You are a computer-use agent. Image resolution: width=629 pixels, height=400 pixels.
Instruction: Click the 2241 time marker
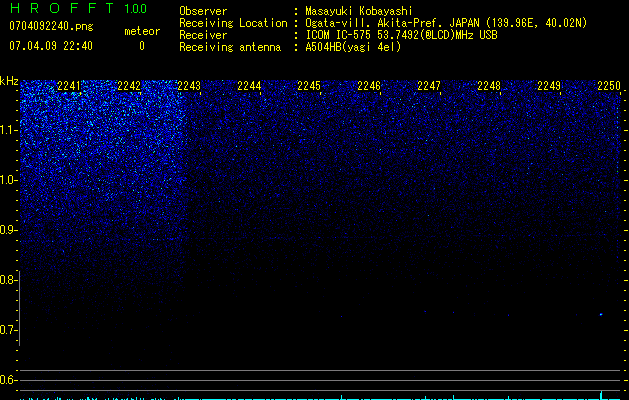click(69, 86)
